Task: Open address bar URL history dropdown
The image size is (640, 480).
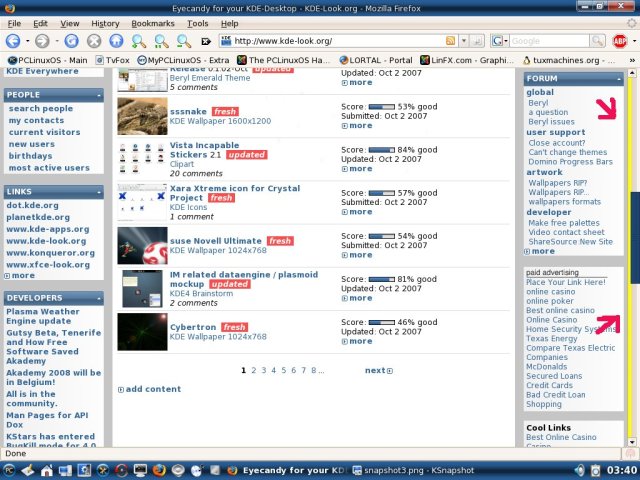Action: click(x=464, y=41)
